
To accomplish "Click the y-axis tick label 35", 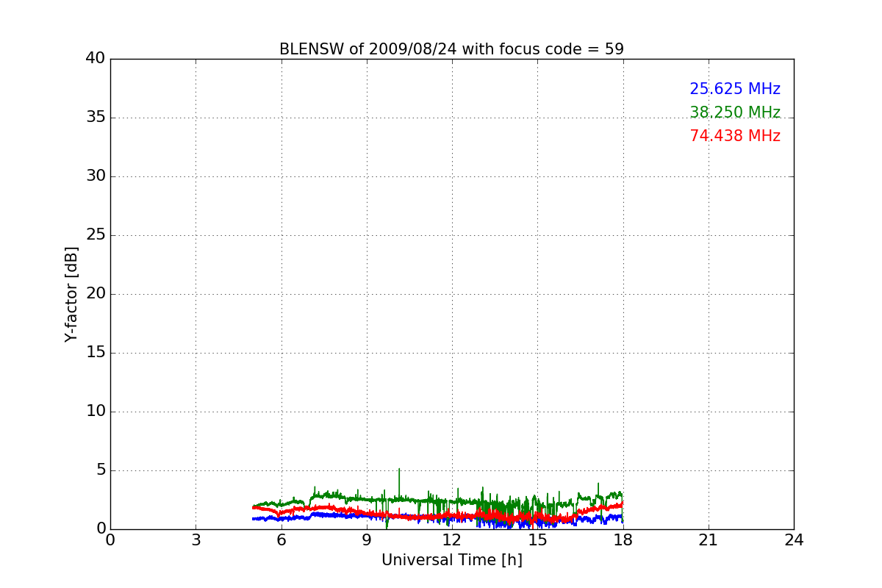I will 96,117.
